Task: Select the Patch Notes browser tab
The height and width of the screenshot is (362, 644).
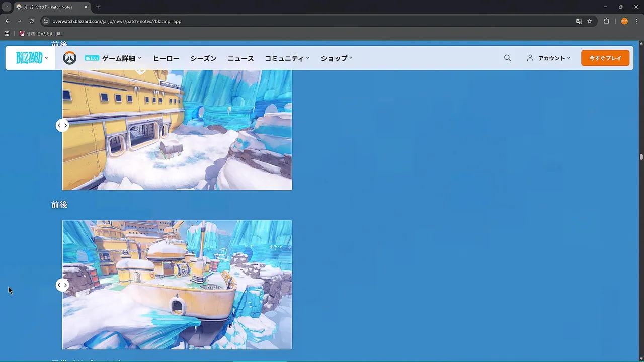Action: point(51,7)
